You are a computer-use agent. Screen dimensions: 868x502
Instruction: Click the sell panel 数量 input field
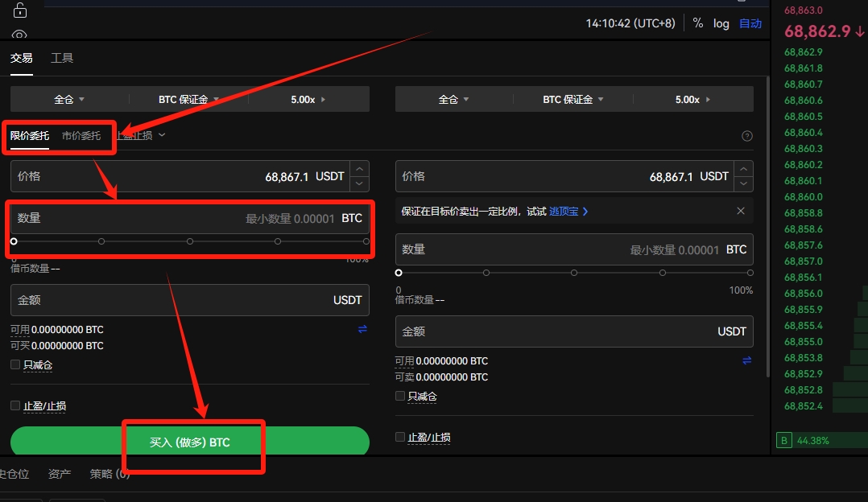pos(574,250)
